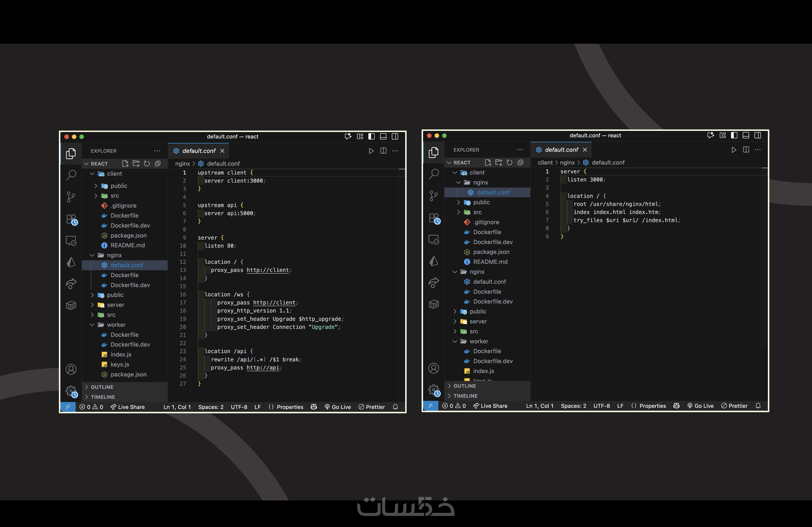Click Split Editor icon in left editor toolbar
812x527 pixels.
coord(383,151)
